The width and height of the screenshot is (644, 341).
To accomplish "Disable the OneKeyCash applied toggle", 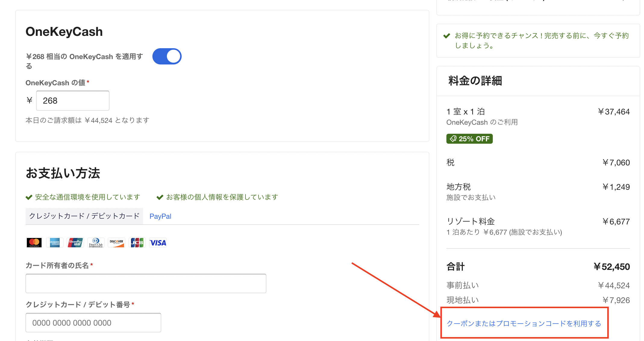I will point(167,56).
